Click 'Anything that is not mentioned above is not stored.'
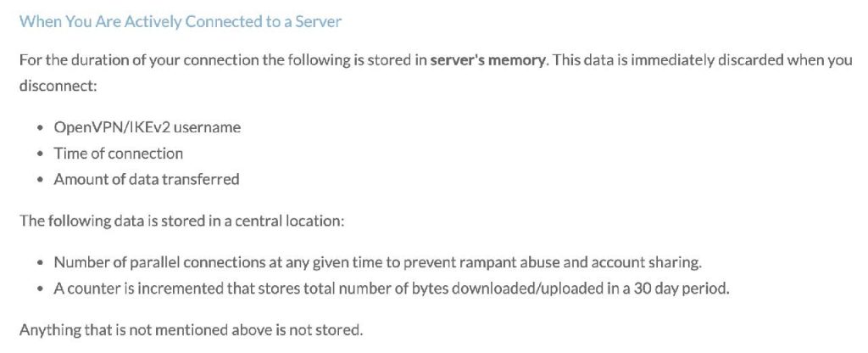 click(x=191, y=330)
